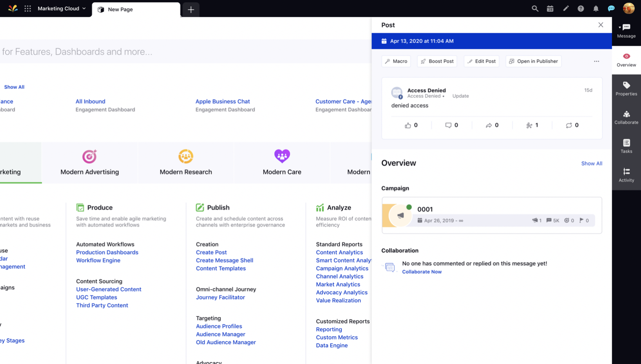Open the Message sidebar tab

pos(626,31)
